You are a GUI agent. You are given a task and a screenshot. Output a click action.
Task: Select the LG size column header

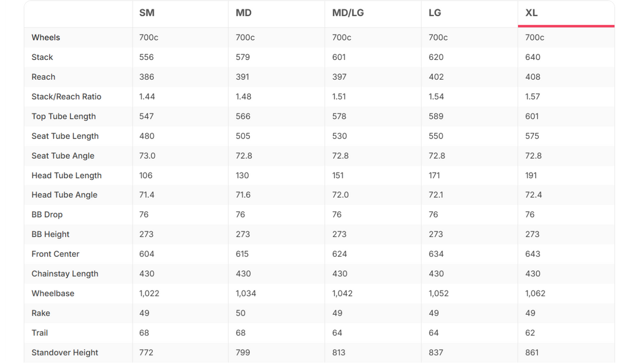click(x=435, y=13)
